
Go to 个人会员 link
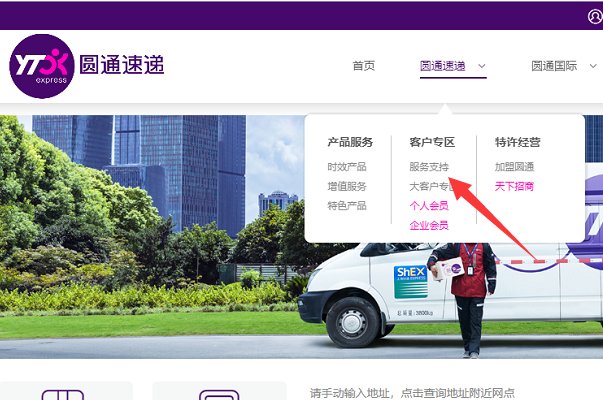[429, 206]
